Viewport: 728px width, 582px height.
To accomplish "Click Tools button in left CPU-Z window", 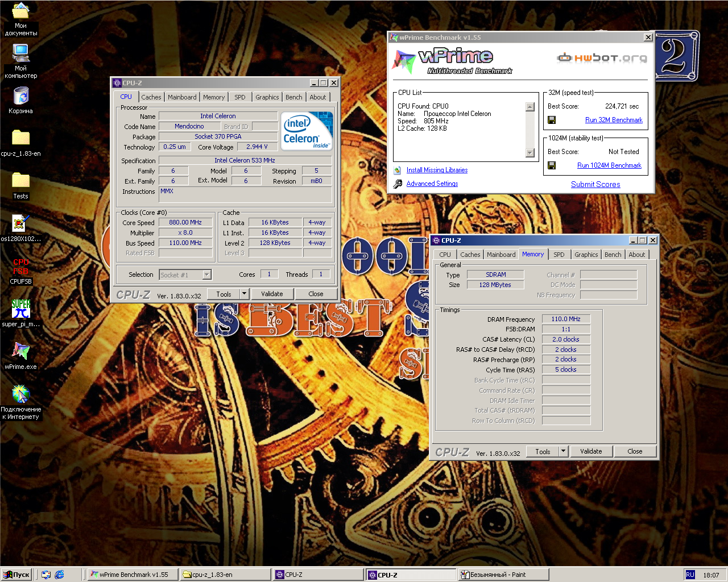I will pyautogui.click(x=224, y=294).
